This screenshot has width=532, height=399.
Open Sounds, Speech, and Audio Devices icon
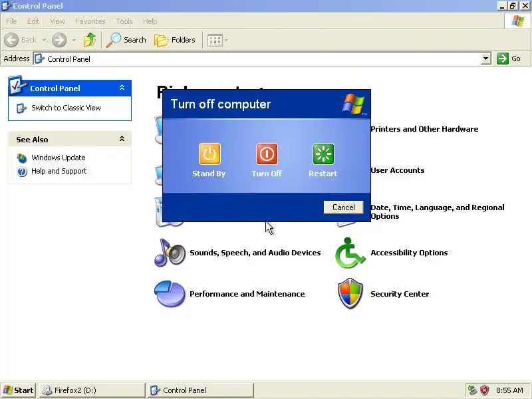[170, 253]
